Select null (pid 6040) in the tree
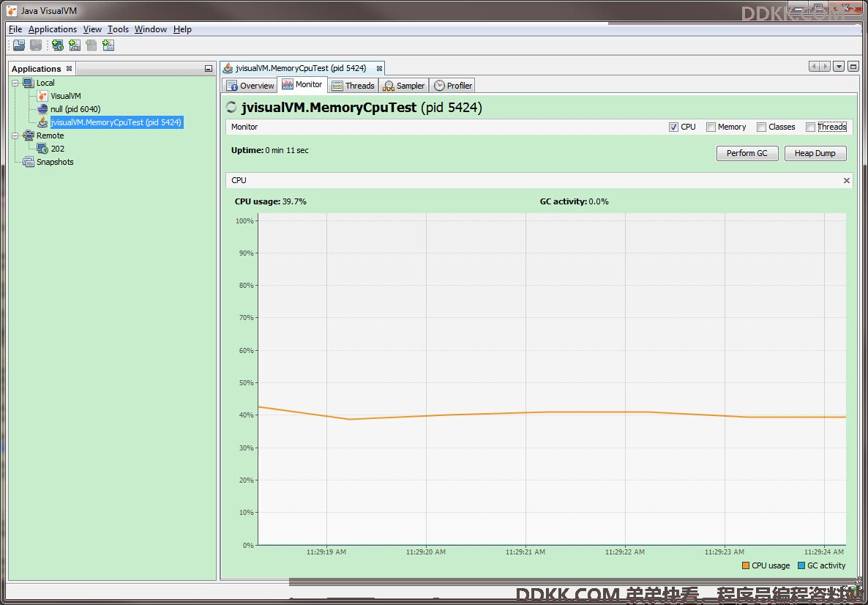The image size is (868, 605). tap(75, 109)
